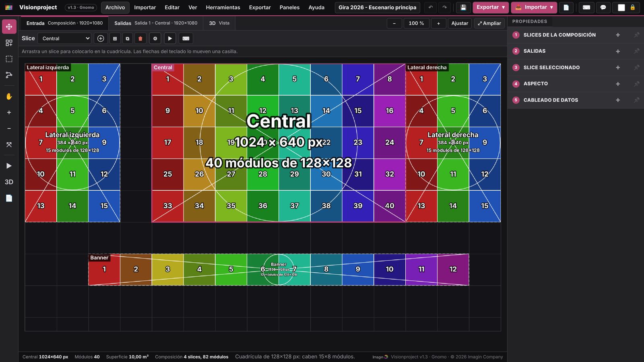Select the dashed marquee selection tool
This screenshot has height=362, width=644.
(9, 59)
